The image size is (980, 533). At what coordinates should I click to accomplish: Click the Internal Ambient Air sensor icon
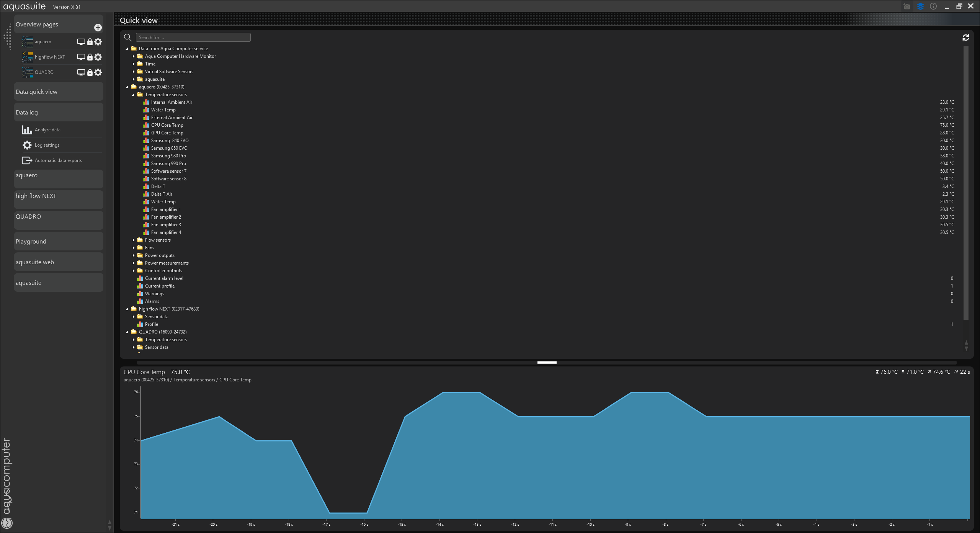pyautogui.click(x=146, y=102)
